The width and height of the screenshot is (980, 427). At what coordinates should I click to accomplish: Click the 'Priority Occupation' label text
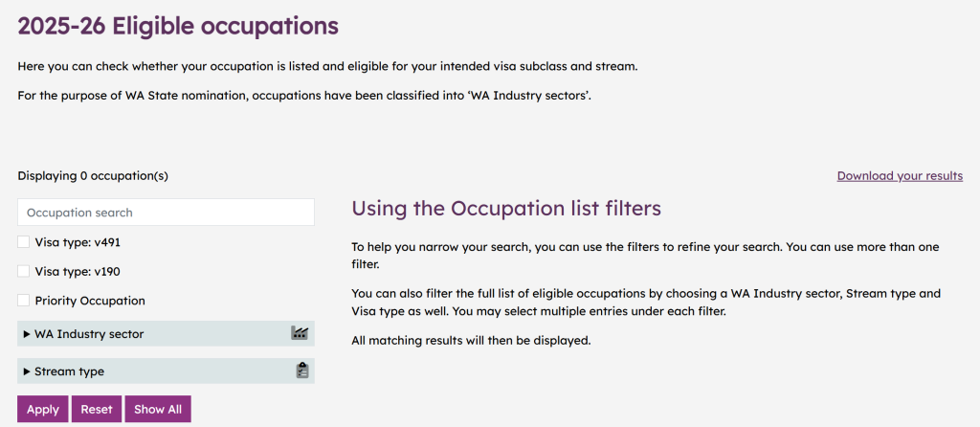pos(90,301)
